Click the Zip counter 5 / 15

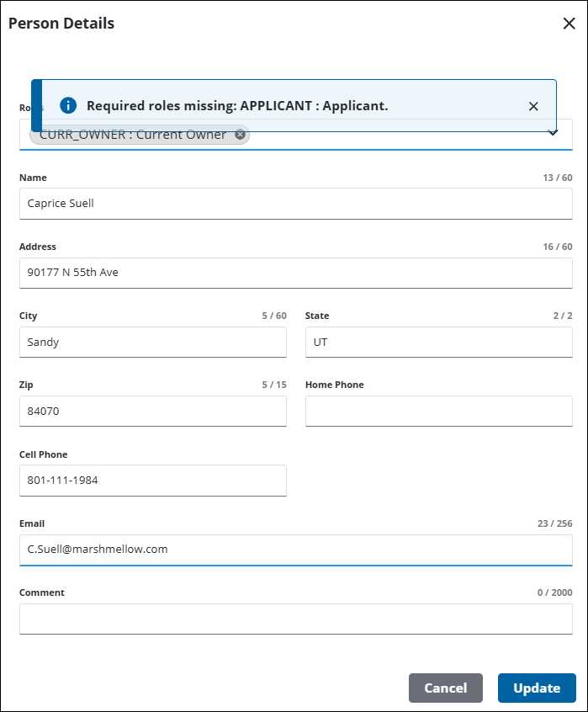click(274, 385)
